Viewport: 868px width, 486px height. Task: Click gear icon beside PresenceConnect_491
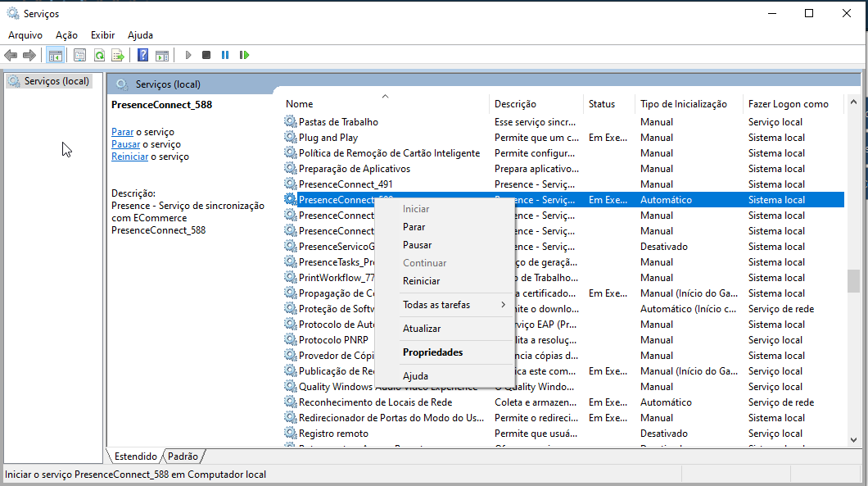point(290,184)
